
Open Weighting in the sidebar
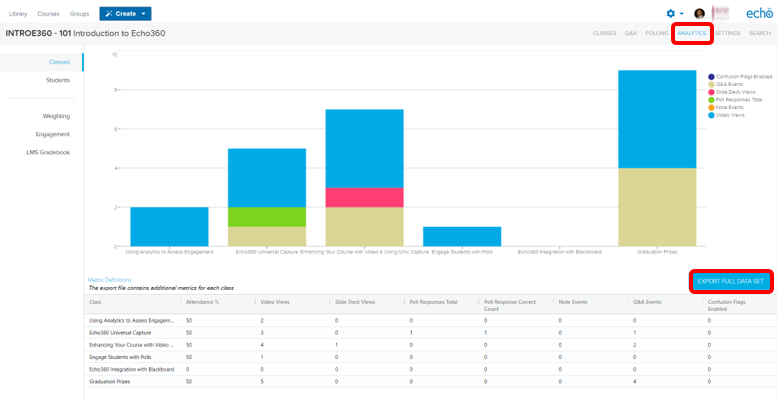(56, 116)
